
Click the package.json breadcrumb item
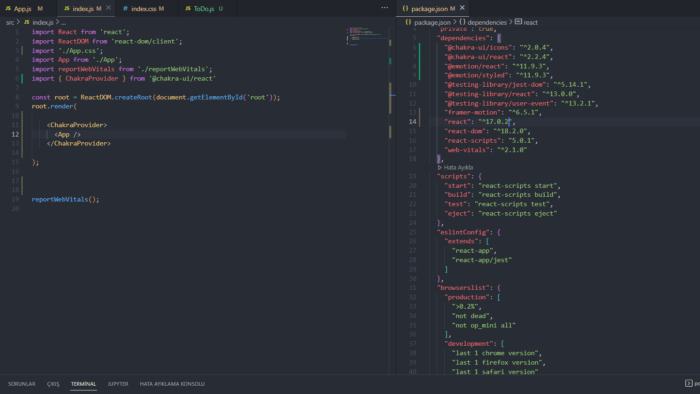[x=432, y=22]
